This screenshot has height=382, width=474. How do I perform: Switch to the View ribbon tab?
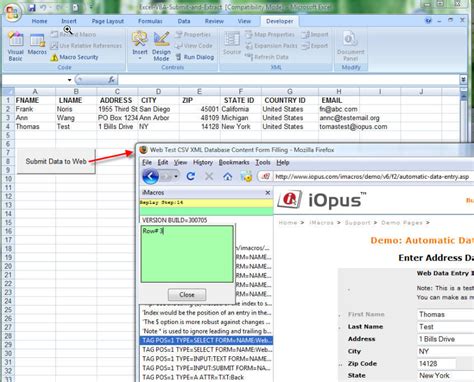pyautogui.click(x=244, y=21)
